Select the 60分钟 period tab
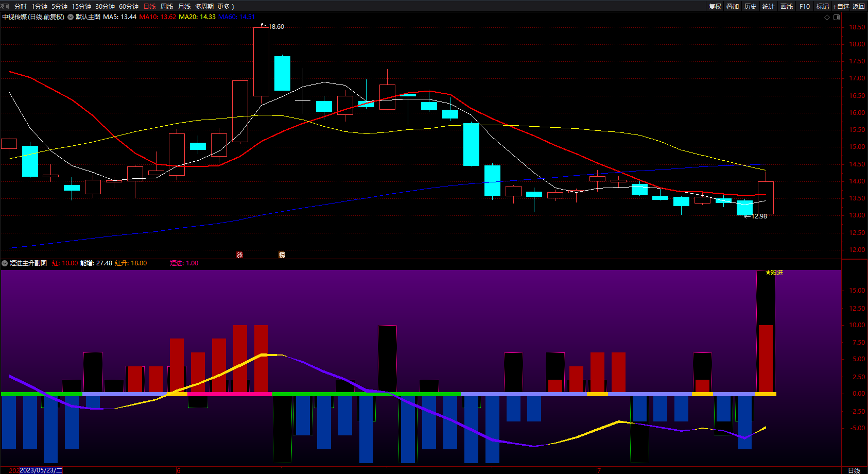868x474 pixels. 129,6
